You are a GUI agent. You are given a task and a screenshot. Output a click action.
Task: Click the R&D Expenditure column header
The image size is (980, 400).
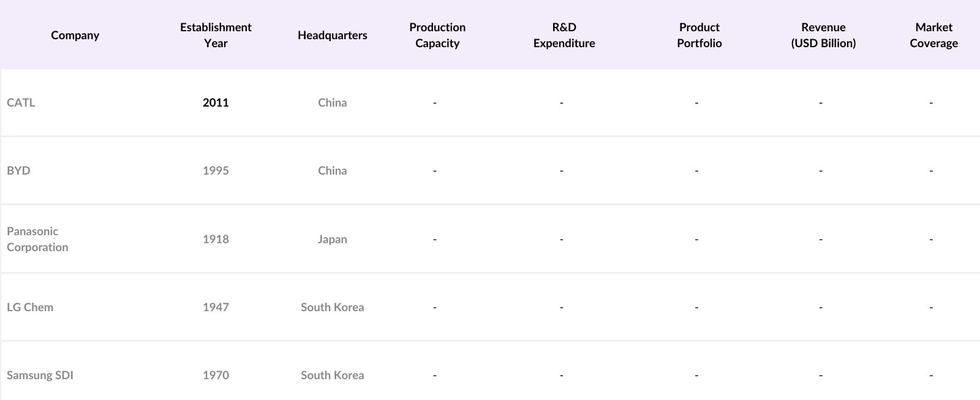pos(563,35)
